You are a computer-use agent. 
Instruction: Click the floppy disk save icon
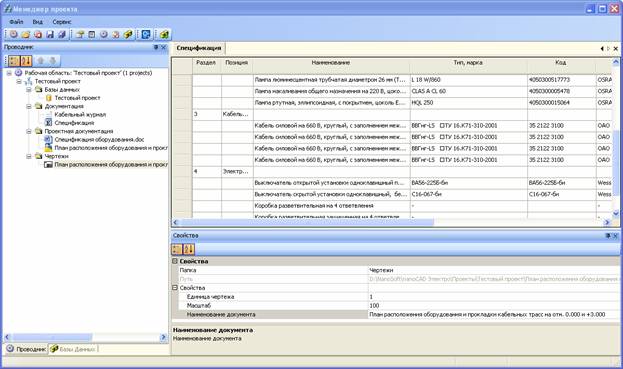coord(50,35)
